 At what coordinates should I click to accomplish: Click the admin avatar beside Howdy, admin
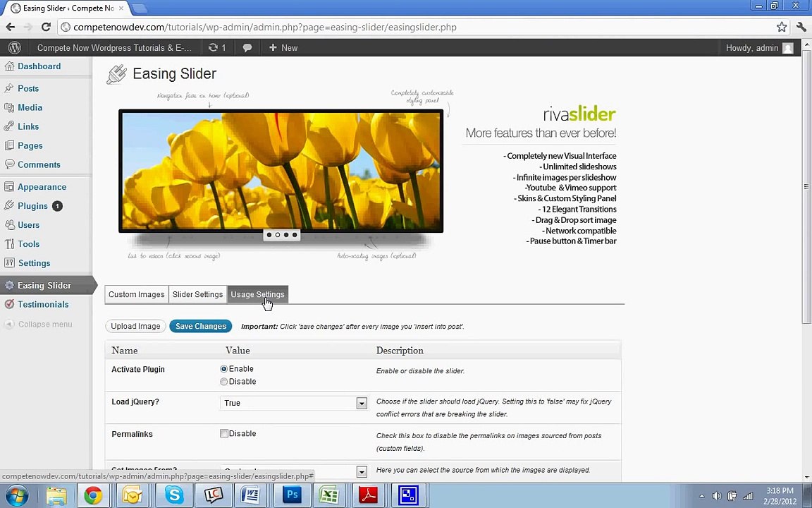point(787,48)
